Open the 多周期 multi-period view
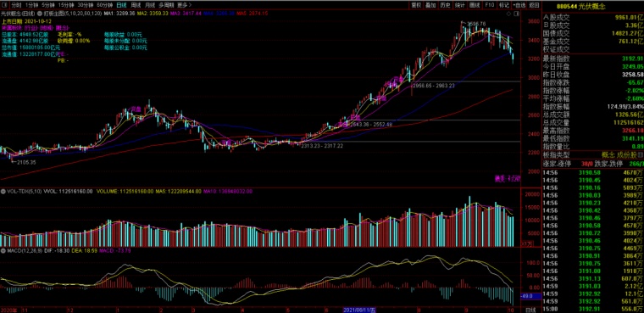The height and width of the screenshot is (313, 644). tap(166, 5)
